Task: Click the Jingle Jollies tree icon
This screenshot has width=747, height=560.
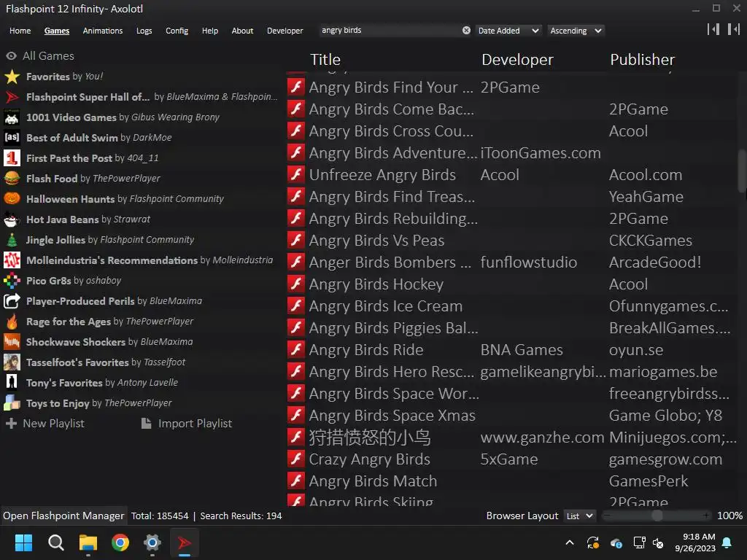Action: click(x=12, y=239)
